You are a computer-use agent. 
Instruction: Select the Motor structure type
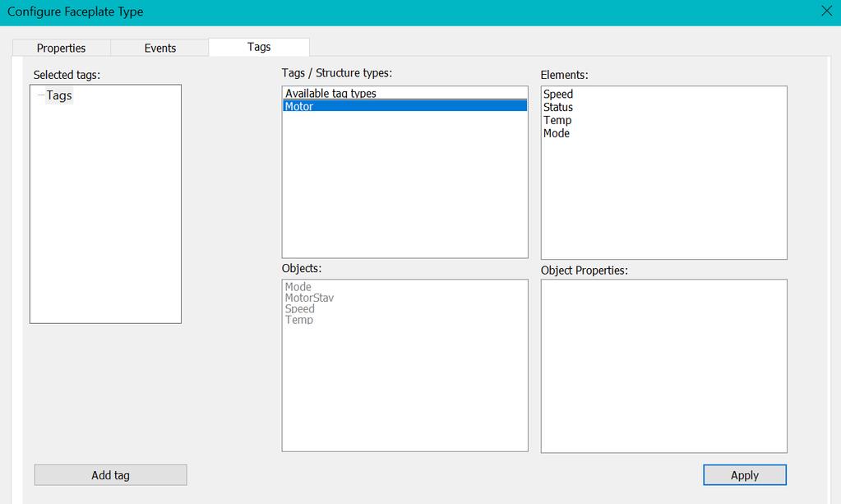[405, 106]
